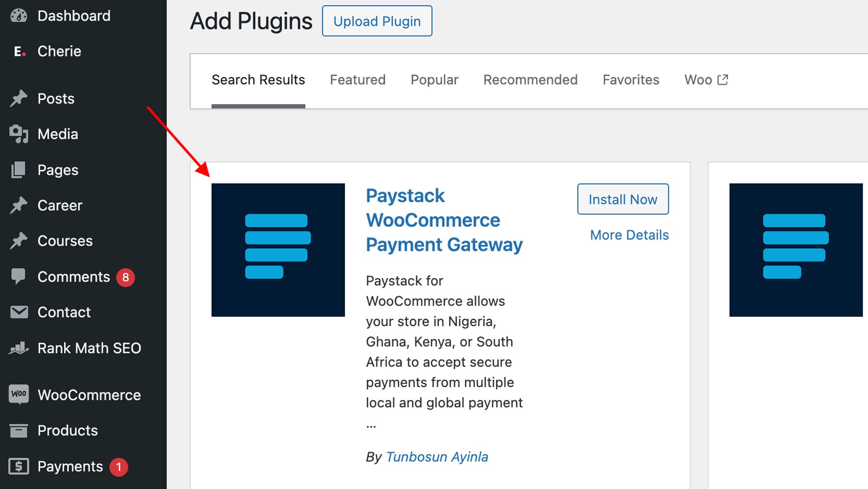Open the Favorites tab
The width and height of the screenshot is (868, 489).
point(631,79)
